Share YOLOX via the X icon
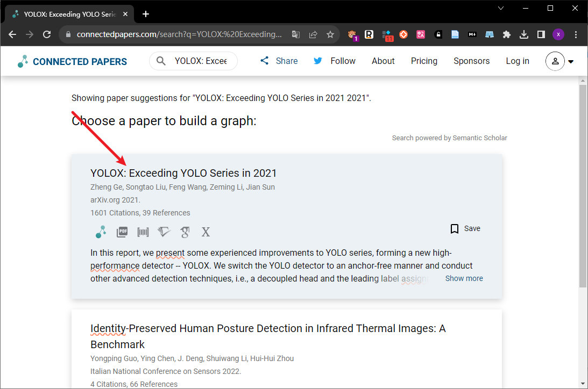588x389 pixels. (205, 232)
